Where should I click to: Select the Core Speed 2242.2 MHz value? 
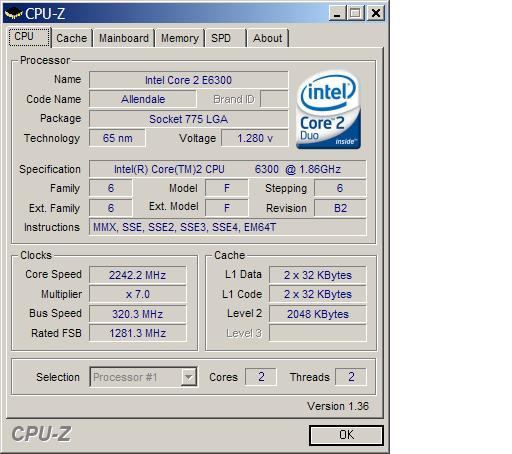pos(138,275)
